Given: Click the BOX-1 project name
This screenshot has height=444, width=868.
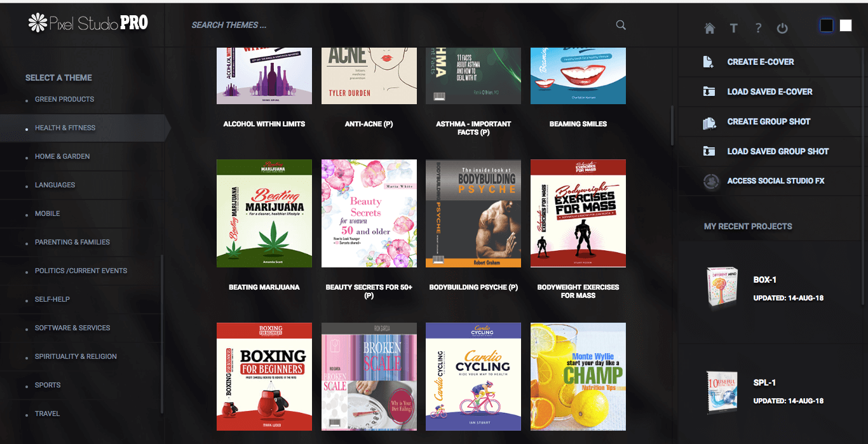Looking at the screenshot, I should tap(764, 280).
